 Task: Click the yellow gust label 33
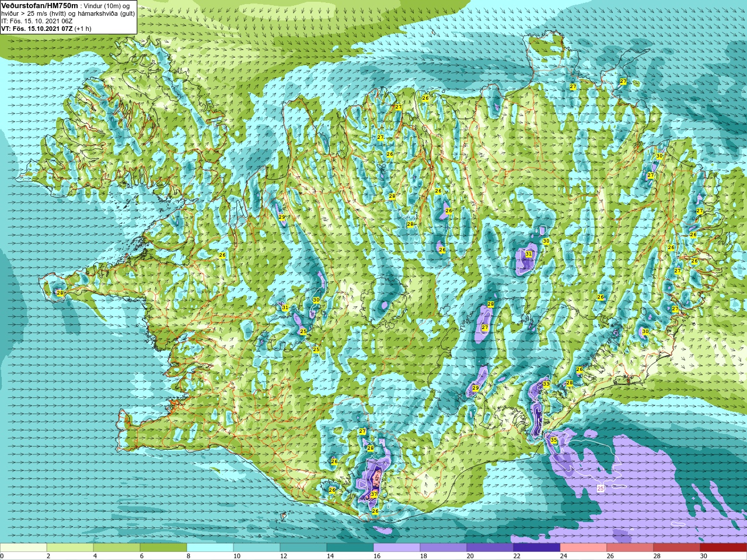546,384
